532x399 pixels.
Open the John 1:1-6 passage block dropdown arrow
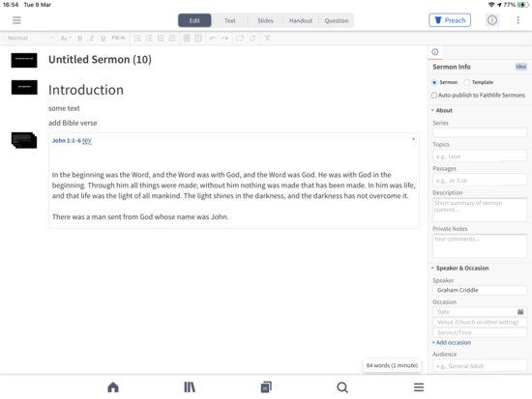[413, 139]
